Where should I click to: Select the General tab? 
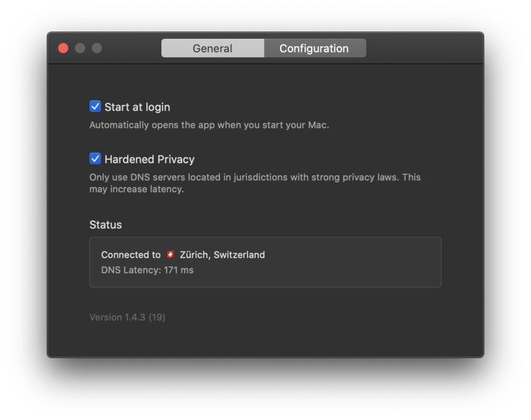tap(212, 48)
